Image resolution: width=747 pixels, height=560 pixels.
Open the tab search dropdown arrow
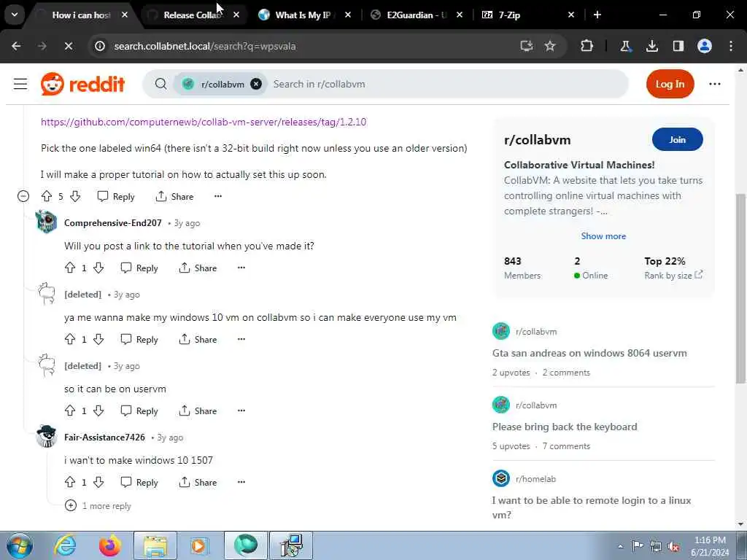pyautogui.click(x=15, y=15)
